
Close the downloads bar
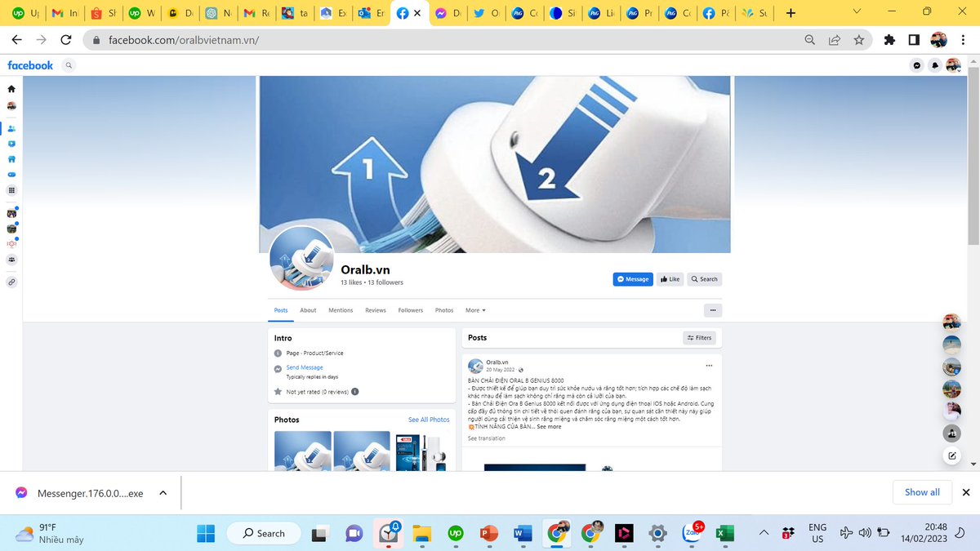(966, 492)
